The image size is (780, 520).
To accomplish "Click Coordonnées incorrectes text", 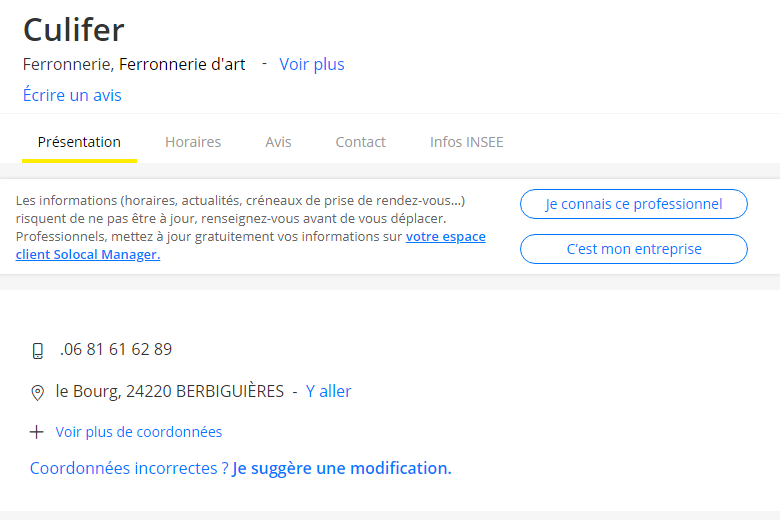I will tap(129, 468).
